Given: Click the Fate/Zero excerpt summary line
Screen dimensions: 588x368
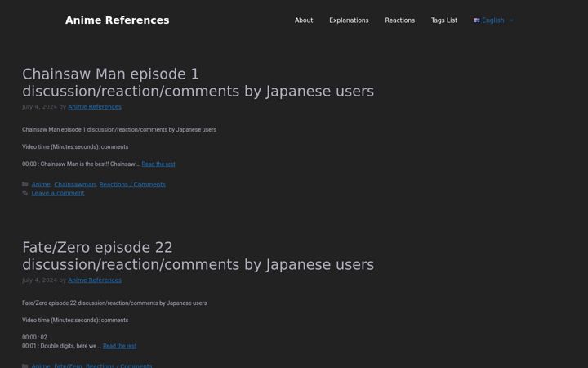Looking at the screenshot, I should [114, 303].
